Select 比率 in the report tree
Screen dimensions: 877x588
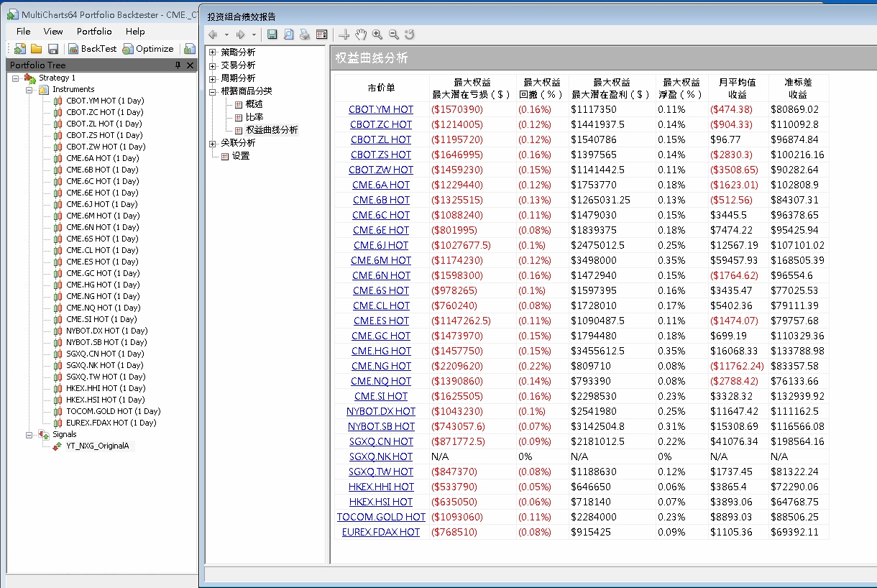(254, 117)
